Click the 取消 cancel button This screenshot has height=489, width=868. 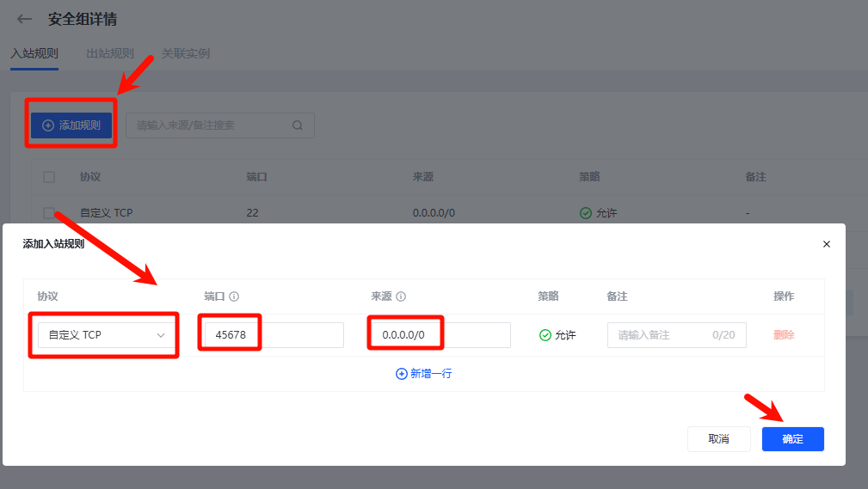[718, 439]
